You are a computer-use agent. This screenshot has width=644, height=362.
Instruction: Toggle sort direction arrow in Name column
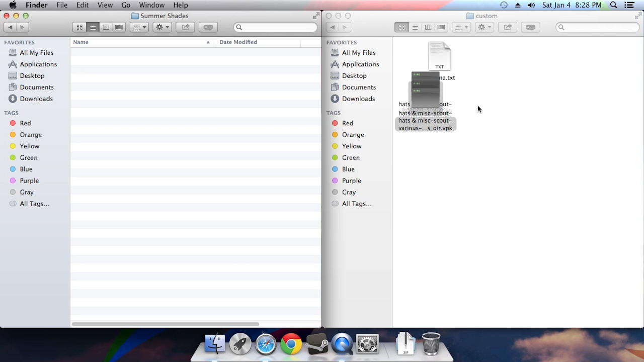pyautogui.click(x=208, y=42)
